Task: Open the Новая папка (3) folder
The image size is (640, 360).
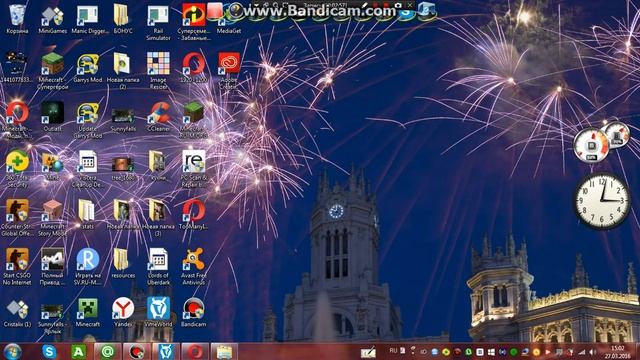Action: point(158,218)
